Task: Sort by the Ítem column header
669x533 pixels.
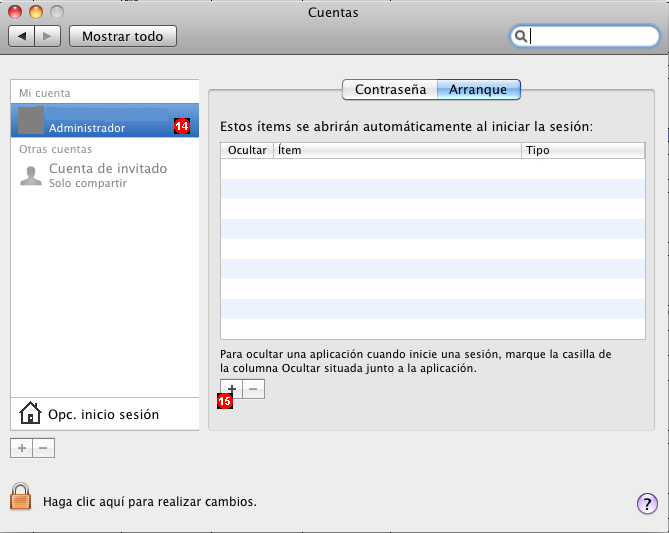Action: click(x=397, y=150)
